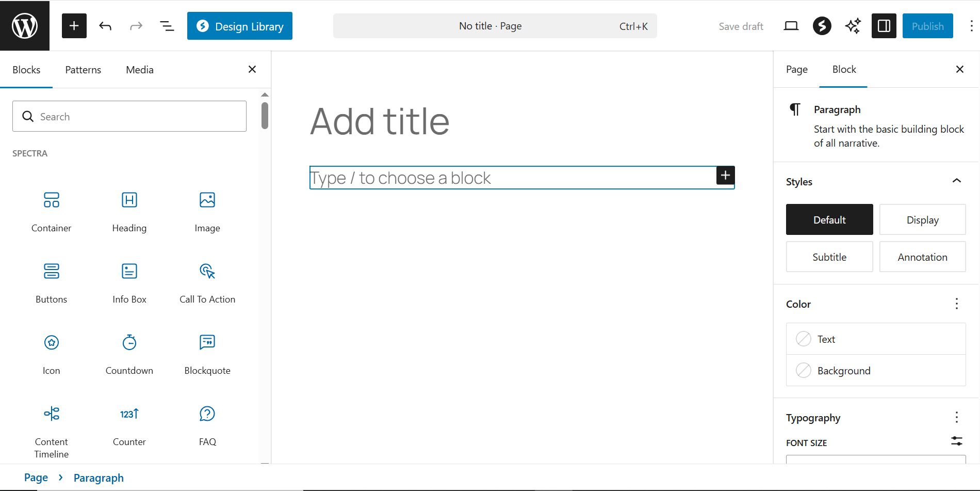Open the Options three-dot menu

971,26
